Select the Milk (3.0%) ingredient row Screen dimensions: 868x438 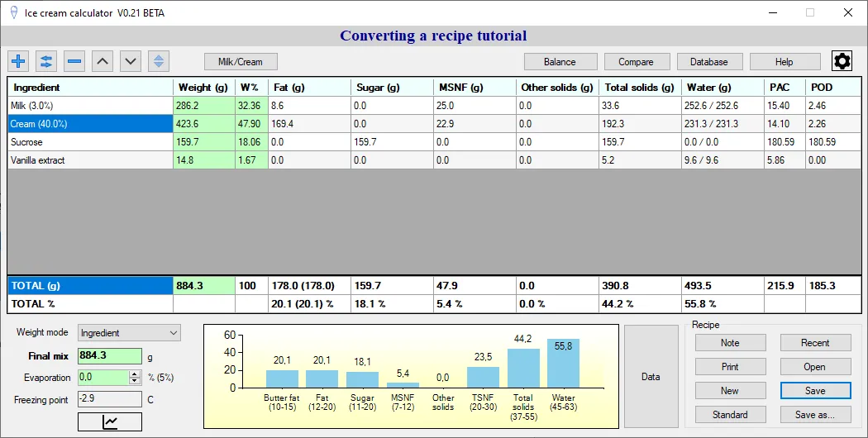(x=90, y=105)
